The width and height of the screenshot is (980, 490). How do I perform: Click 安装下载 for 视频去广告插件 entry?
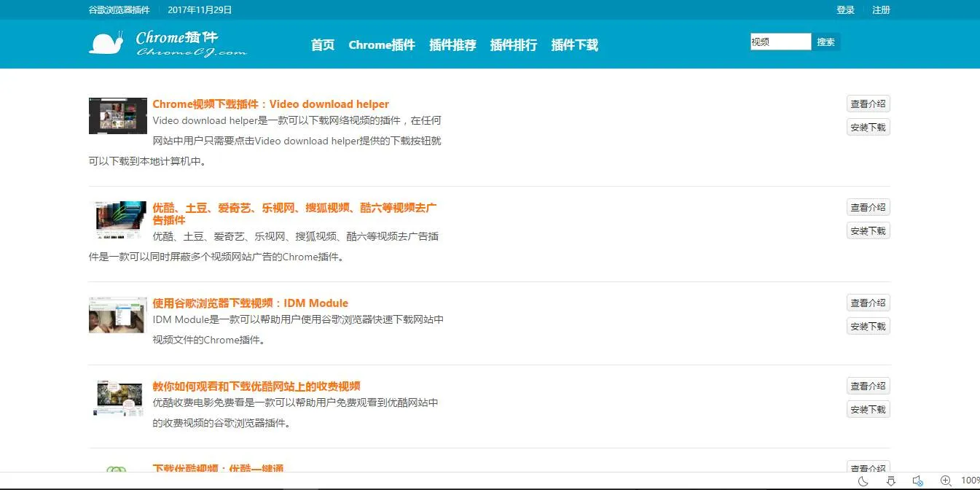click(x=869, y=231)
